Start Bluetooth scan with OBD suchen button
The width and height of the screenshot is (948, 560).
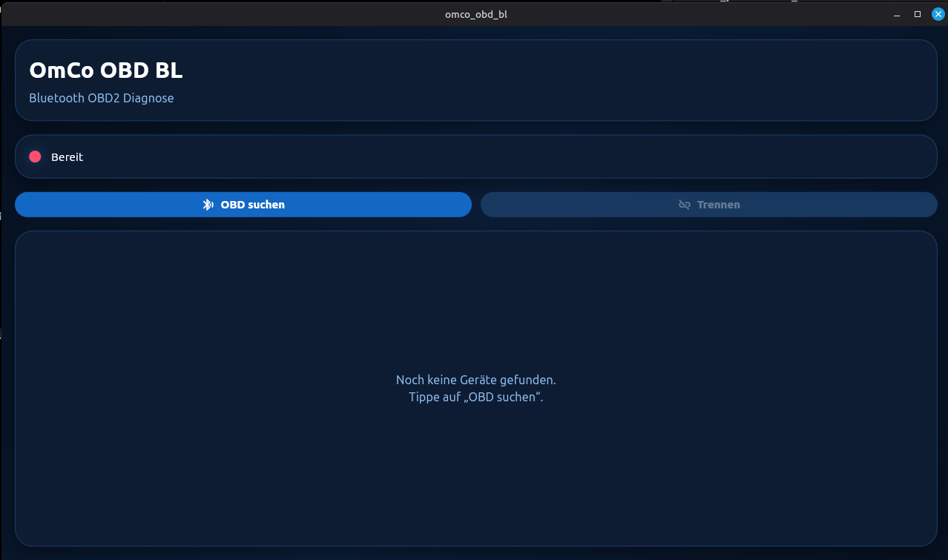click(243, 205)
